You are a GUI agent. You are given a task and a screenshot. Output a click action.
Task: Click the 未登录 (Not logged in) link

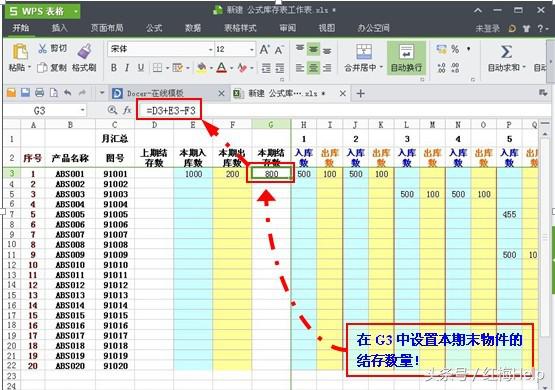pos(487,28)
